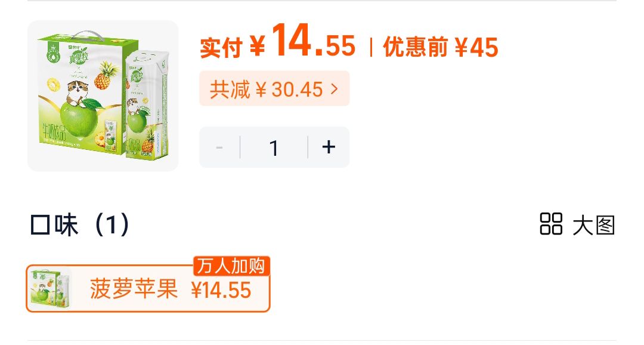Viewport: 644px width, 345px height.
Task: Expand the chevron arrow beside 共减 ¥30.45
Action: [x=335, y=89]
